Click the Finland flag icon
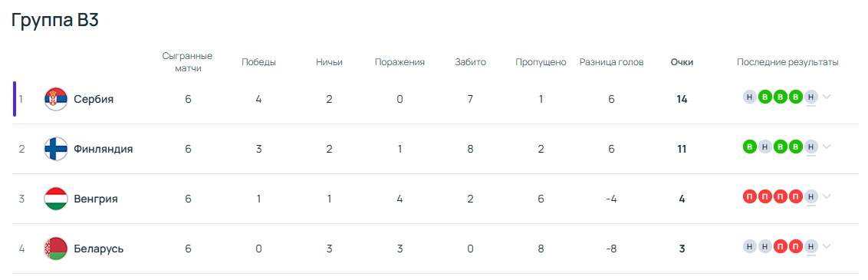 (x=56, y=149)
